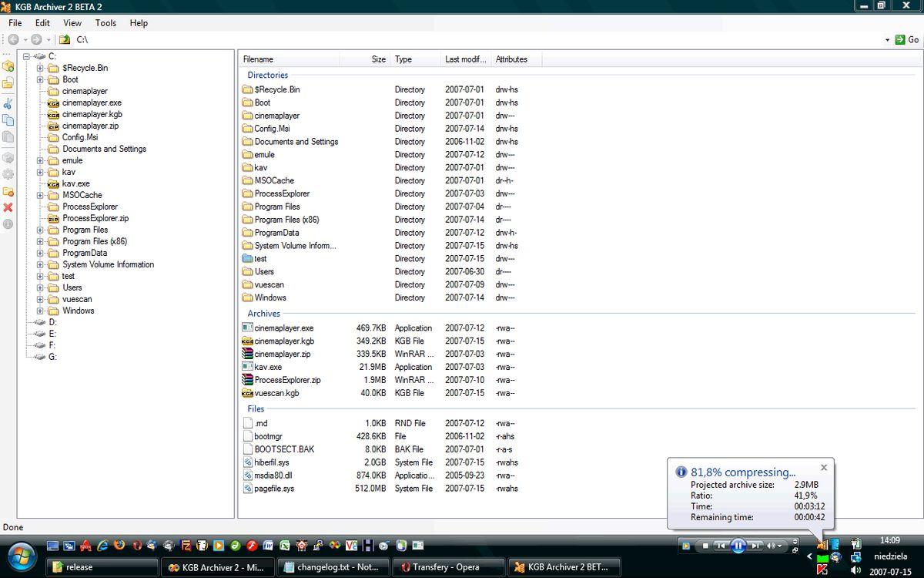This screenshot has height=578, width=924.
Task: Open the address bar dropdown arrow
Action: click(887, 39)
